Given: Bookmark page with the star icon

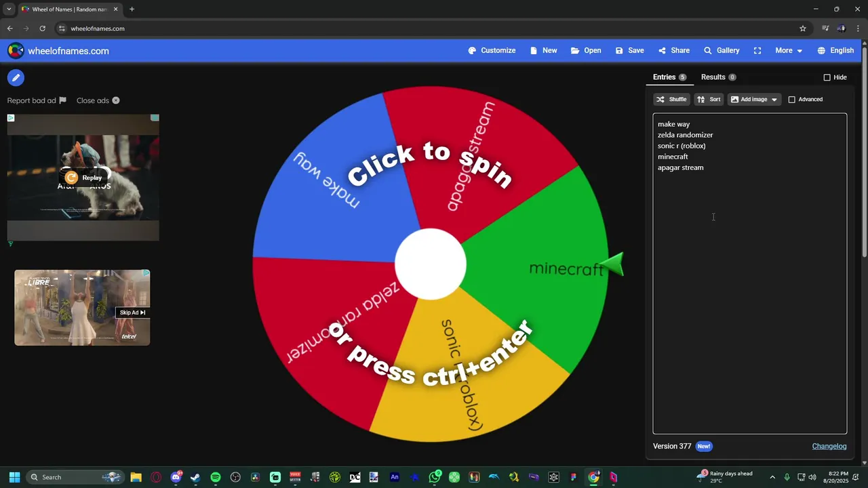Looking at the screenshot, I should pos(803,28).
